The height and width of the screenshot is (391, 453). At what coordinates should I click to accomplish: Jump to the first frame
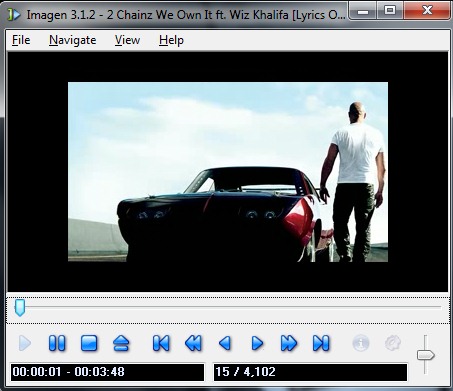pyautogui.click(x=161, y=343)
